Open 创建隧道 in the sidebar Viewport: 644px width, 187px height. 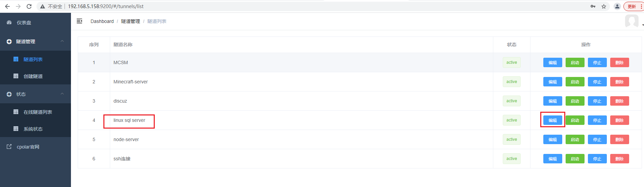click(x=33, y=76)
